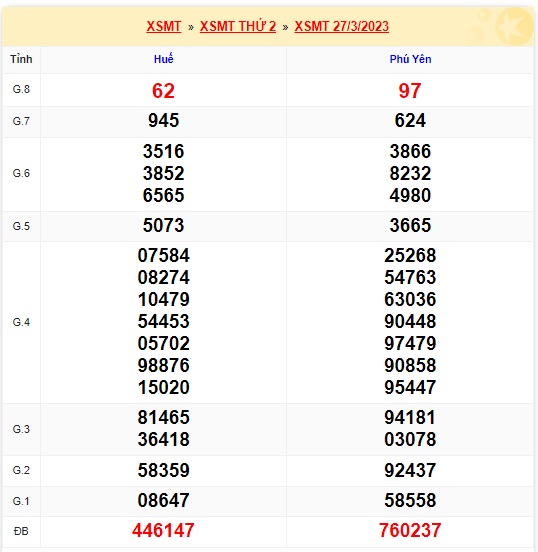This screenshot has height=552, width=538.
Task: Select G.3 number 81465
Action: point(163,418)
